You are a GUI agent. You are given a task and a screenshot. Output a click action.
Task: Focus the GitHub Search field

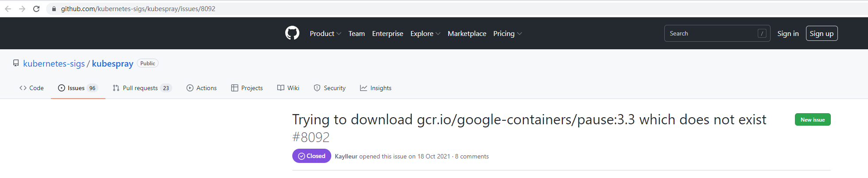pyautogui.click(x=711, y=33)
